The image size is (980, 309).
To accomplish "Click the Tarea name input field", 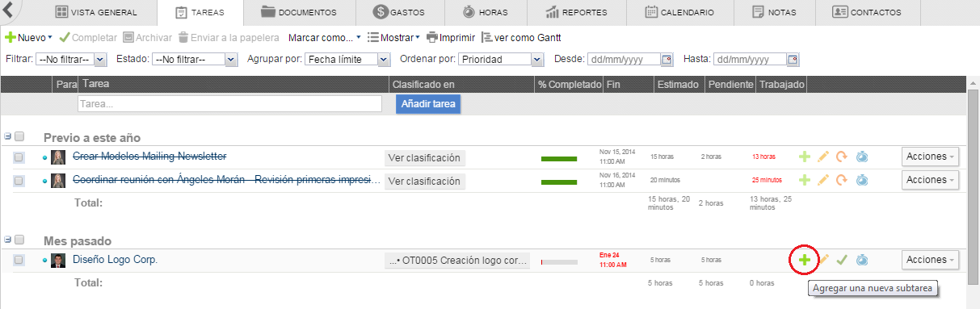I will 229,104.
